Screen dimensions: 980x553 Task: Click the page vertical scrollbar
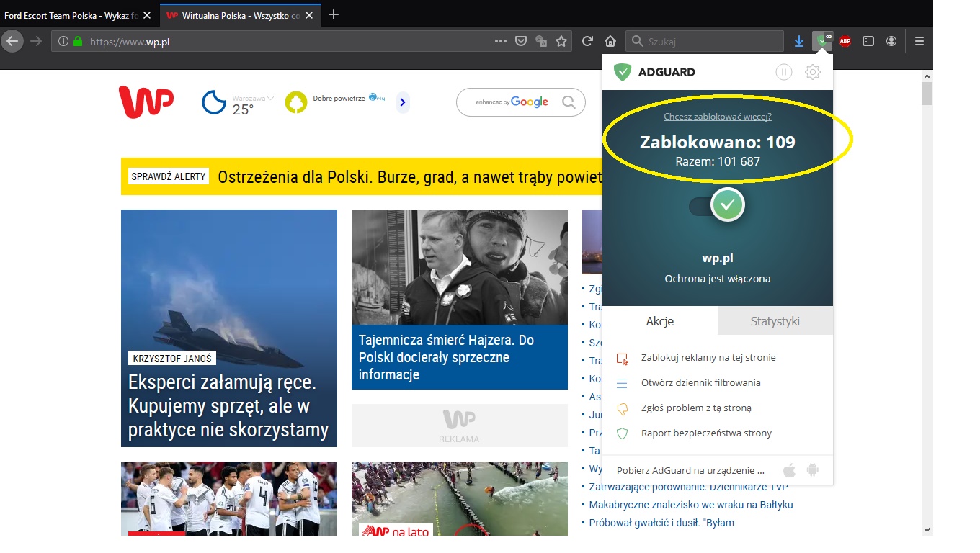pyautogui.click(x=927, y=288)
